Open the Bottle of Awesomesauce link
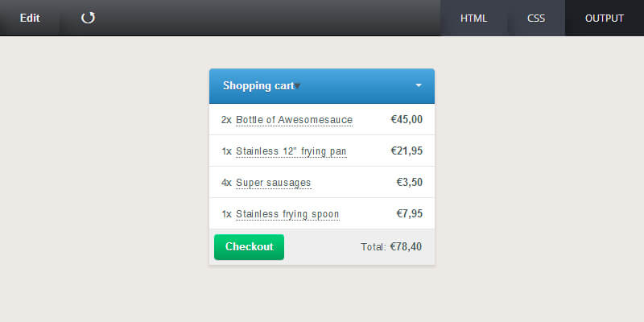 click(x=294, y=120)
